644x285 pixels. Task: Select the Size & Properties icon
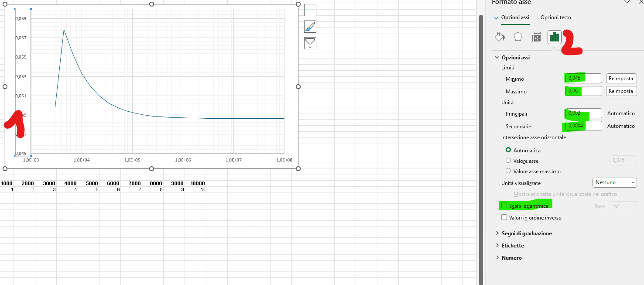(536, 38)
